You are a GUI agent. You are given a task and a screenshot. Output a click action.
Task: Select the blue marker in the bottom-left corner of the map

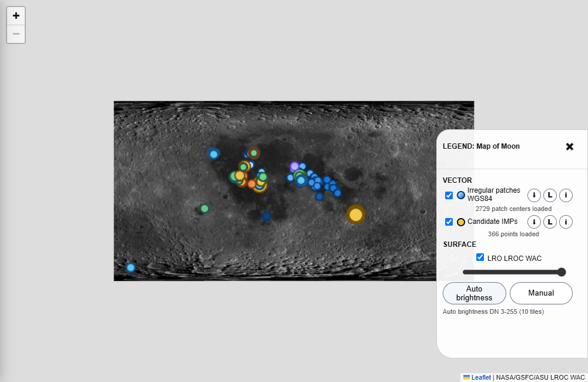(131, 267)
